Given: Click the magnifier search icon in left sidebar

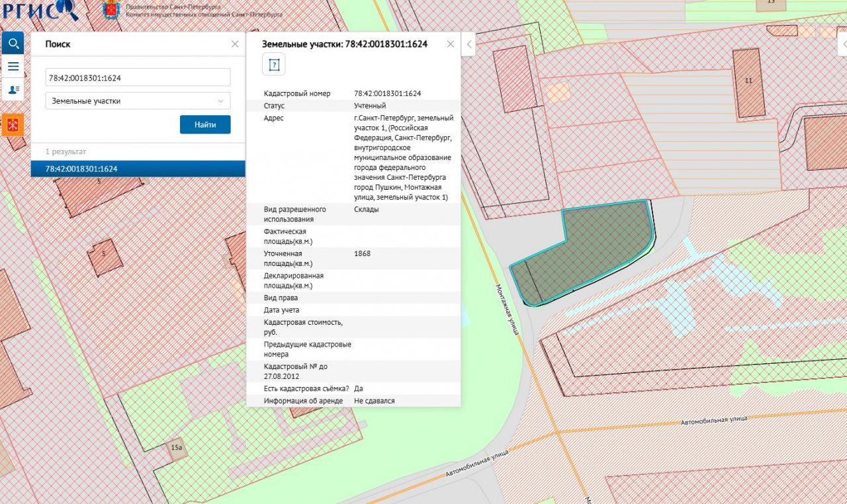Looking at the screenshot, I should point(13,44).
